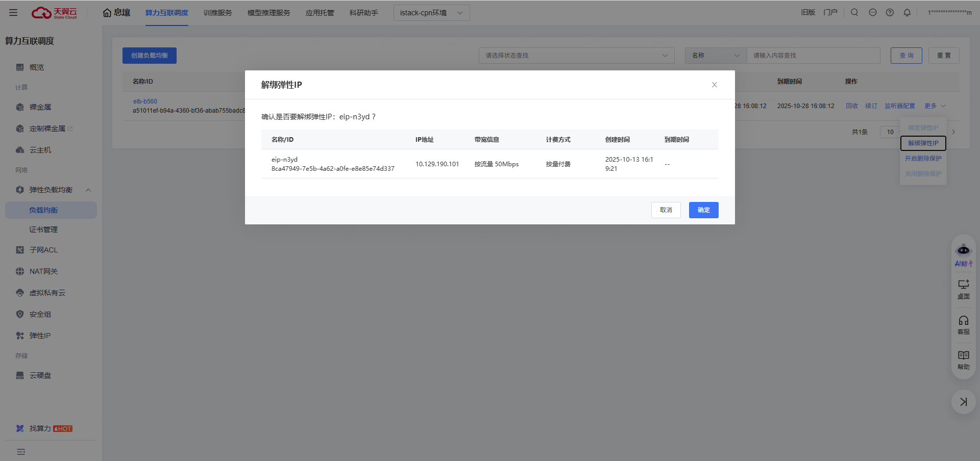Switch to the 训推服务 tab
The width and height of the screenshot is (980, 461).
pos(217,13)
